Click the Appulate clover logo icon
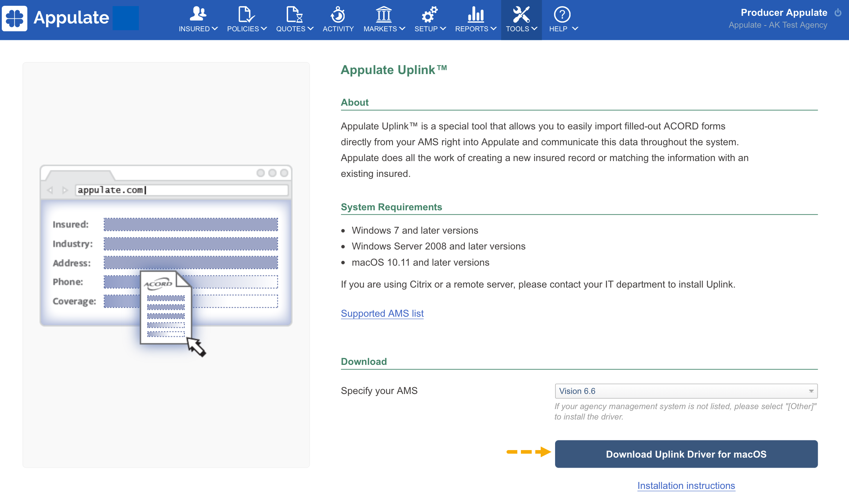 [14, 18]
